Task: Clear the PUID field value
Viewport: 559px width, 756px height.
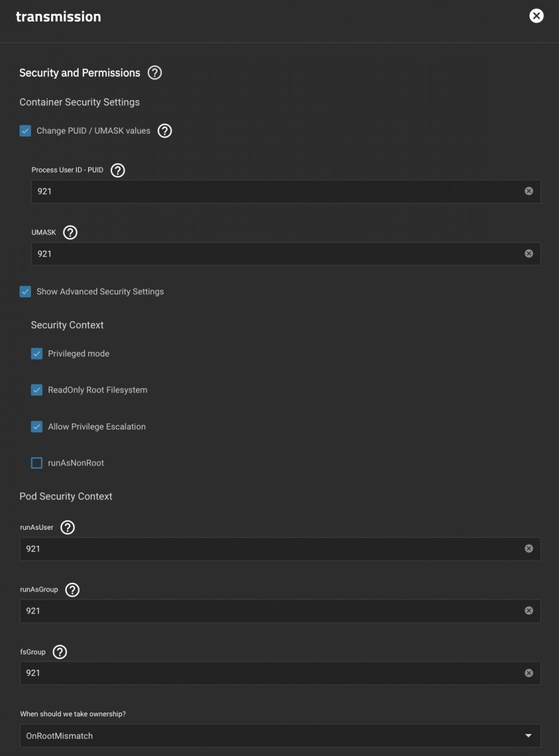Action: click(x=529, y=191)
